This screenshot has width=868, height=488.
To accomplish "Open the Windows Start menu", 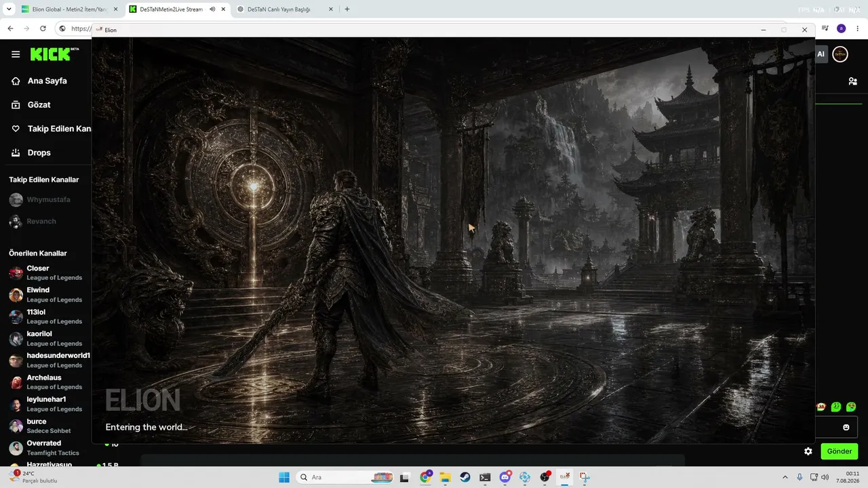I will (283, 477).
